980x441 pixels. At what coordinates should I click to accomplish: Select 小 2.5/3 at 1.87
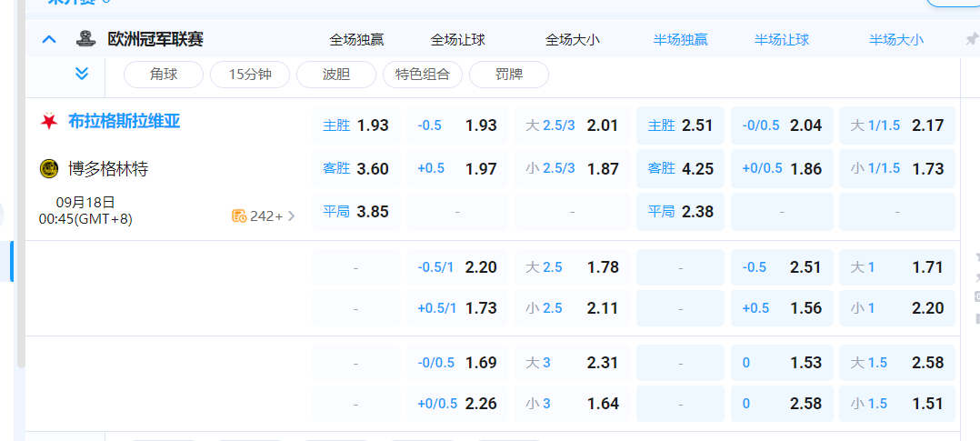[573, 169]
